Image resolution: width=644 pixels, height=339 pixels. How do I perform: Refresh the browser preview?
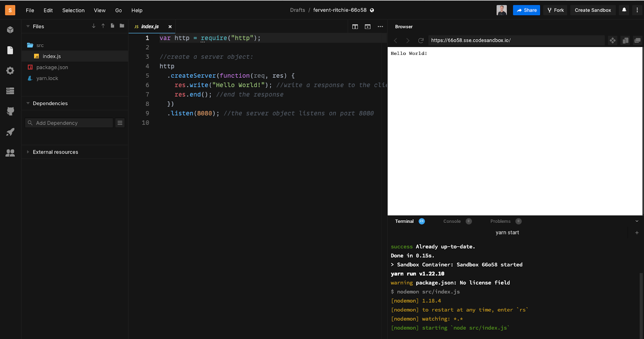pos(421,40)
